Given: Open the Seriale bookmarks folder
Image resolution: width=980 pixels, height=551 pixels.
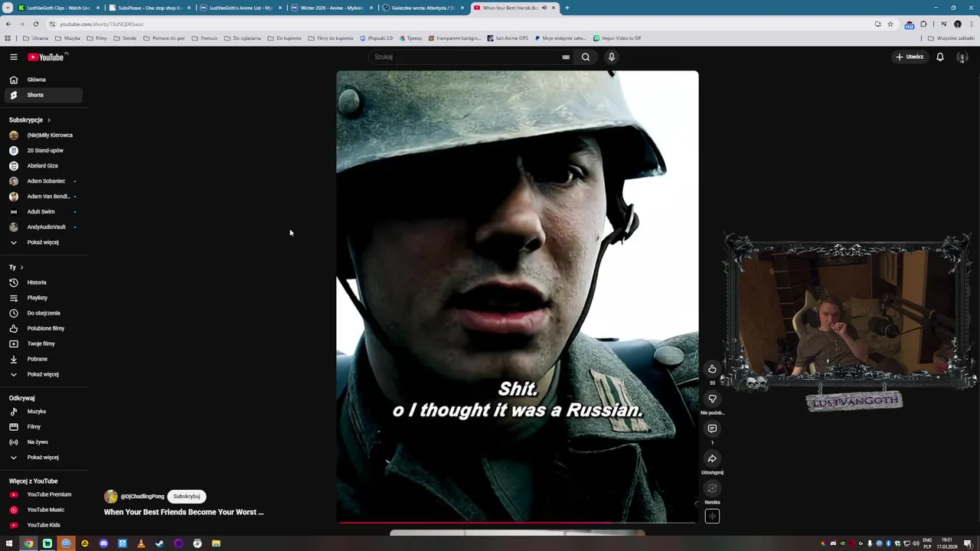Looking at the screenshot, I should click(x=126, y=38).
